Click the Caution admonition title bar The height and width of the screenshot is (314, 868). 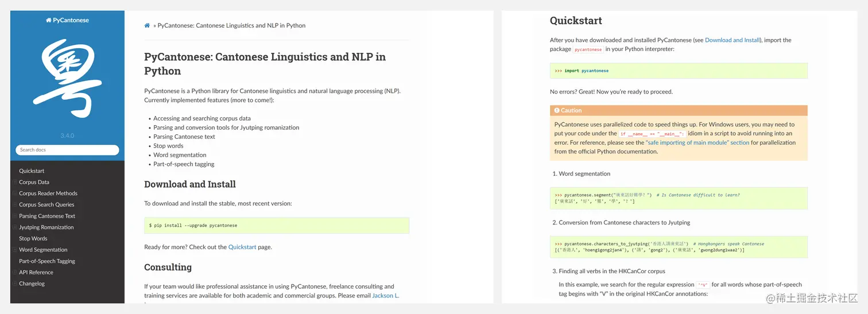pos(679,110)
